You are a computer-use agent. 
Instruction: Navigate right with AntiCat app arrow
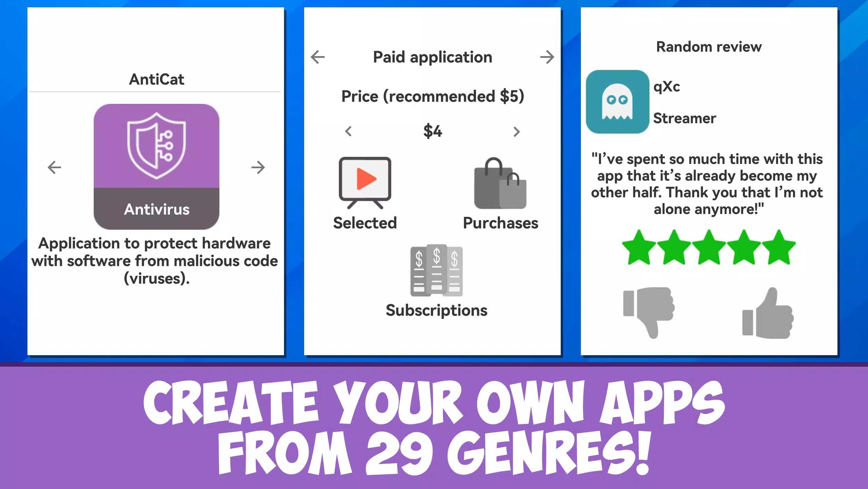[x=258, y=166]
